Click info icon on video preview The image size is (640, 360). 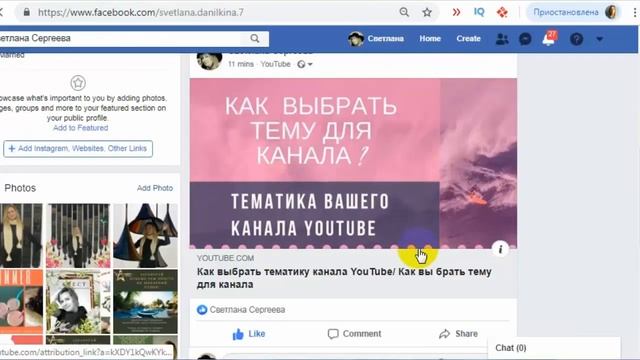[500, 249]
